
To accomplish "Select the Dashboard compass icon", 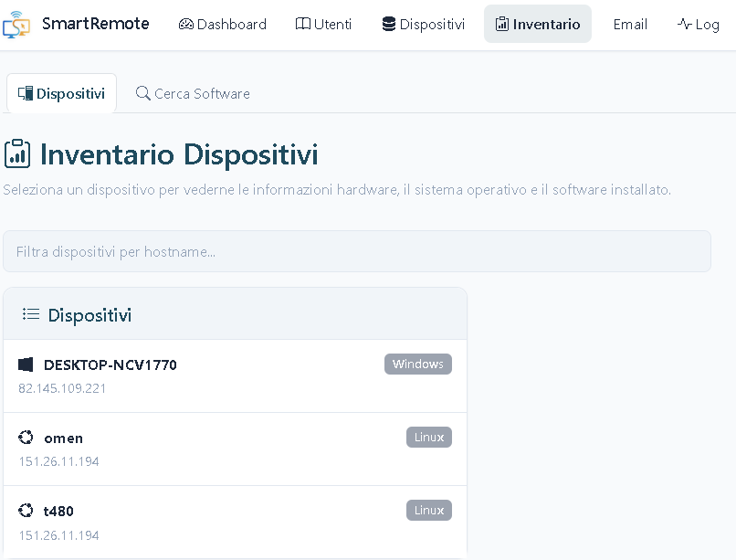I will pyautogui.click(x=186, y=24).
